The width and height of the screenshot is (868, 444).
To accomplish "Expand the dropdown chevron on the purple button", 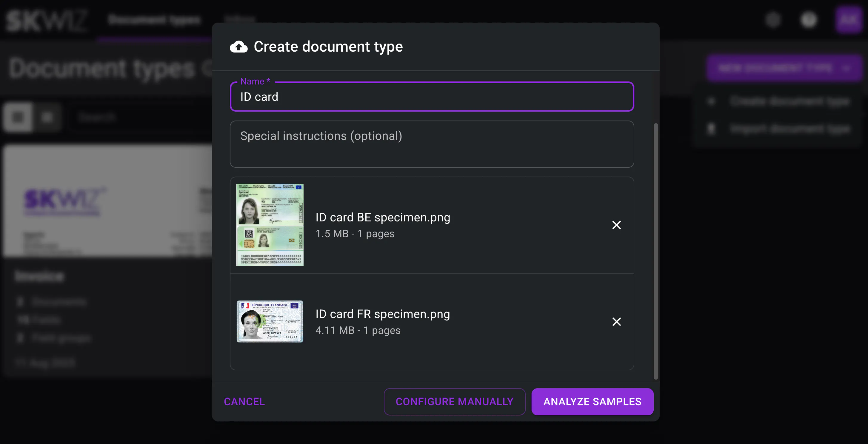I will pos(849,68).
